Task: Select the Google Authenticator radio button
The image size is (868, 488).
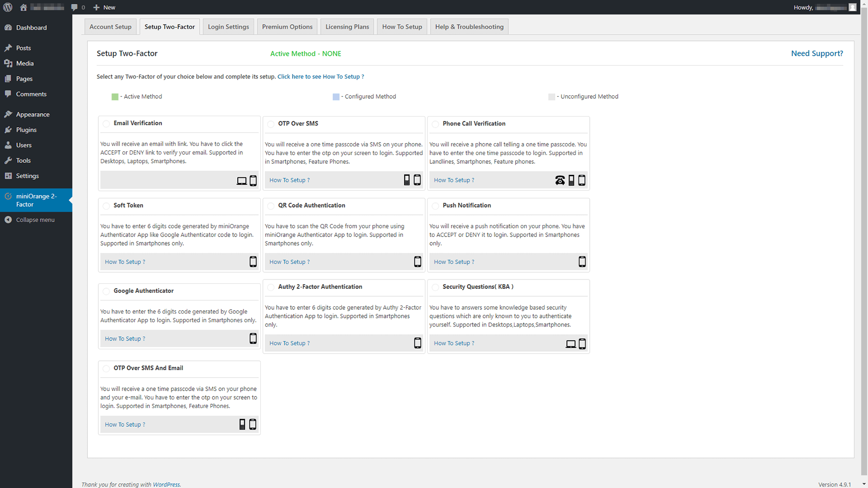Action: [106, 291]
